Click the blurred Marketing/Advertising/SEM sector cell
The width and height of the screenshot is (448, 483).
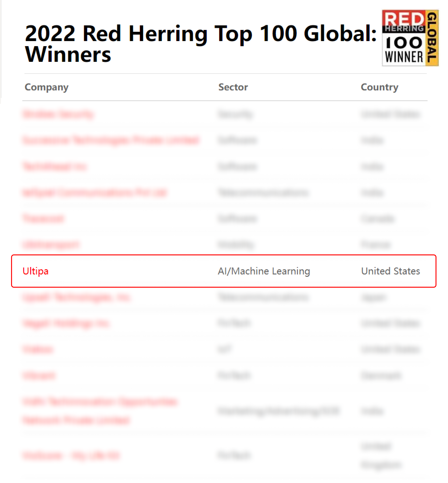pyautogui.click(x=279, y=411)
